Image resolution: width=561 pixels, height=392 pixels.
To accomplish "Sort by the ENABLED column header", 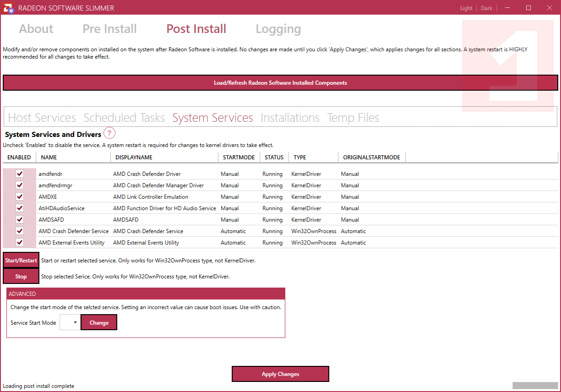I will [19, 157].
